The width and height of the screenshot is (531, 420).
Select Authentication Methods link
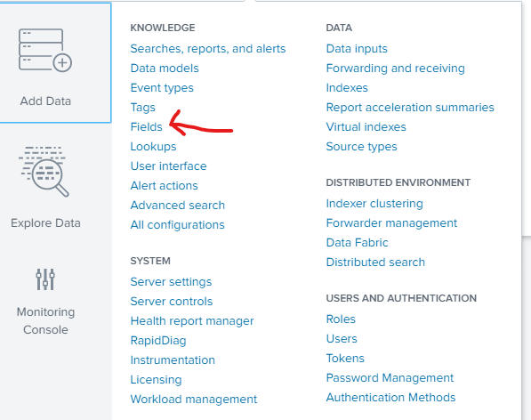(390, 397)
